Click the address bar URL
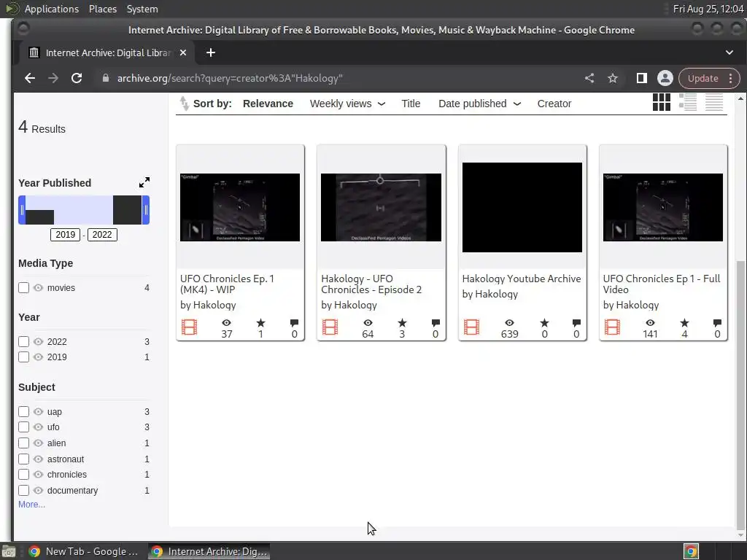 [230, 78]
